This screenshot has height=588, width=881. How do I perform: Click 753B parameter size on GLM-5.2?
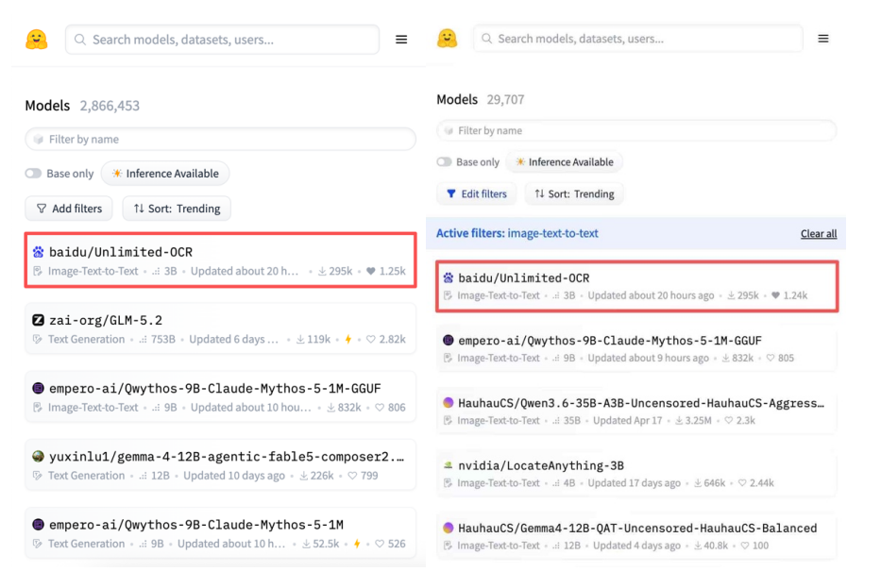pos(163,339)
